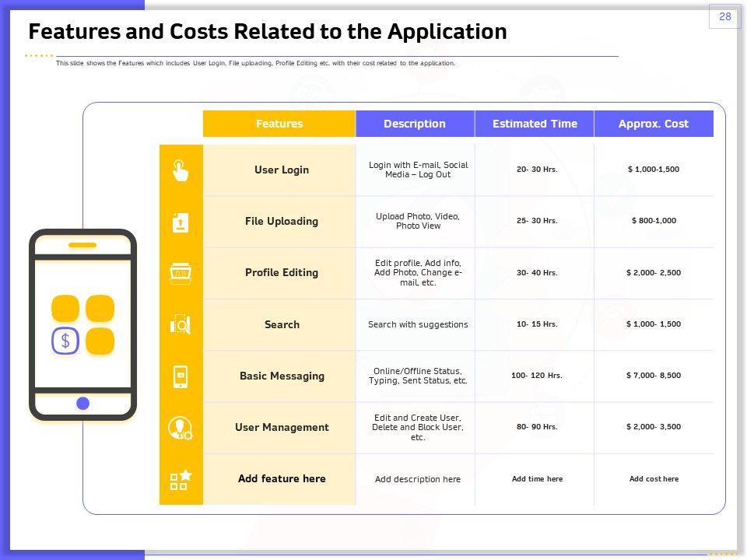Screen dimensions: 747x560
Task: Select the '$ 1,000-1,500' User Login cost
Action: (x=654, y=169)
